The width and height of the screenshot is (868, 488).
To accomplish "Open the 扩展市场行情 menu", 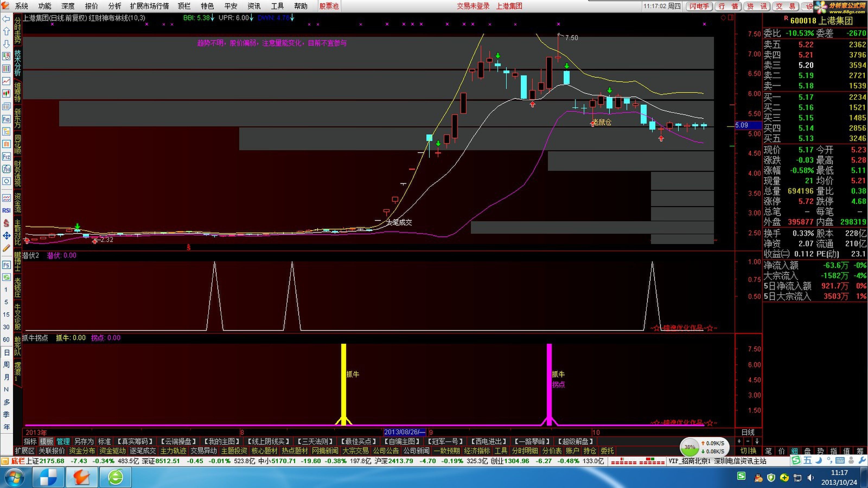I will [x=149, y=6].
